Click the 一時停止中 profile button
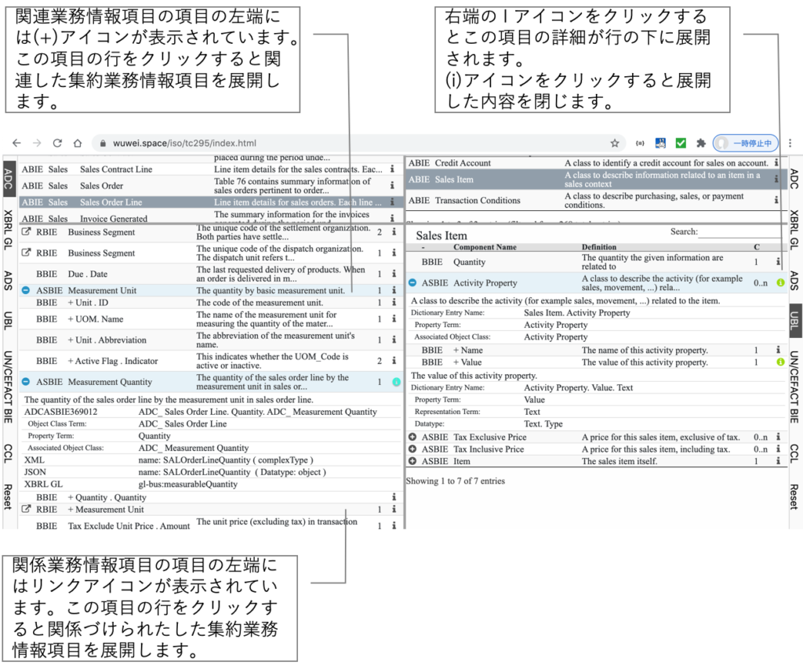The width and height of the screenshot is (803, 672). pyautogui.click(x=746, y=143)
